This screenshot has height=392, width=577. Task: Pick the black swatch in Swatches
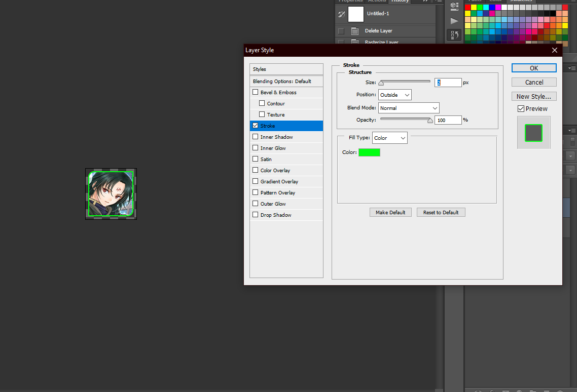[553, 13]
